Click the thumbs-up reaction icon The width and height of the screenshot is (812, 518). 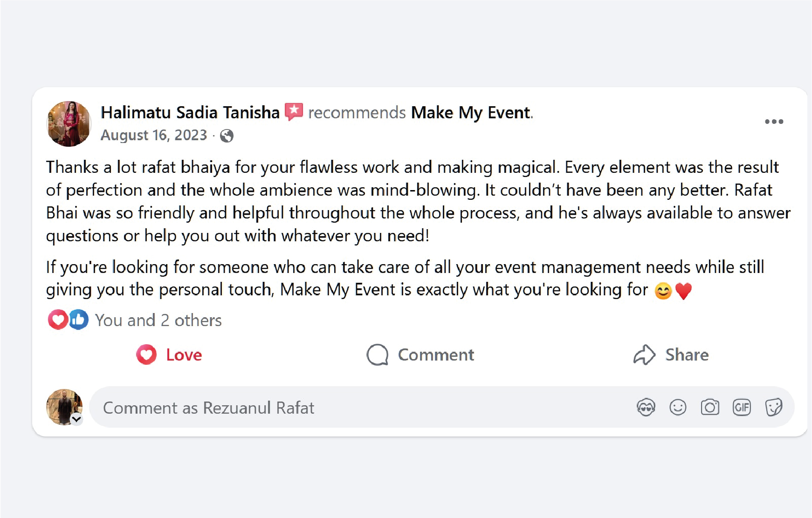tap(77, 320)
